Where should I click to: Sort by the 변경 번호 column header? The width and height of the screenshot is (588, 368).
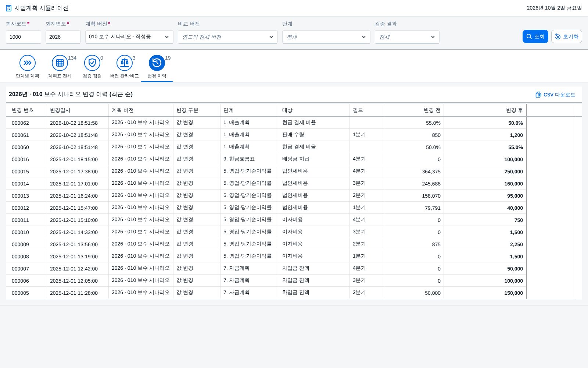point(26,110)
